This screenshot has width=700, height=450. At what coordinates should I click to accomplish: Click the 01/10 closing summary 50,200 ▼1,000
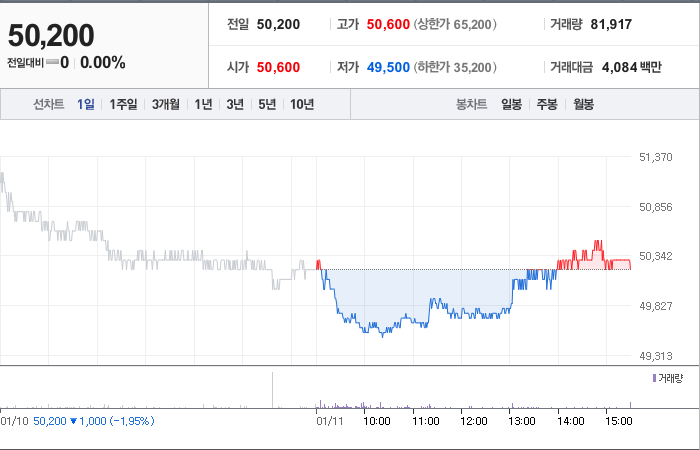[x=94, y=421]
